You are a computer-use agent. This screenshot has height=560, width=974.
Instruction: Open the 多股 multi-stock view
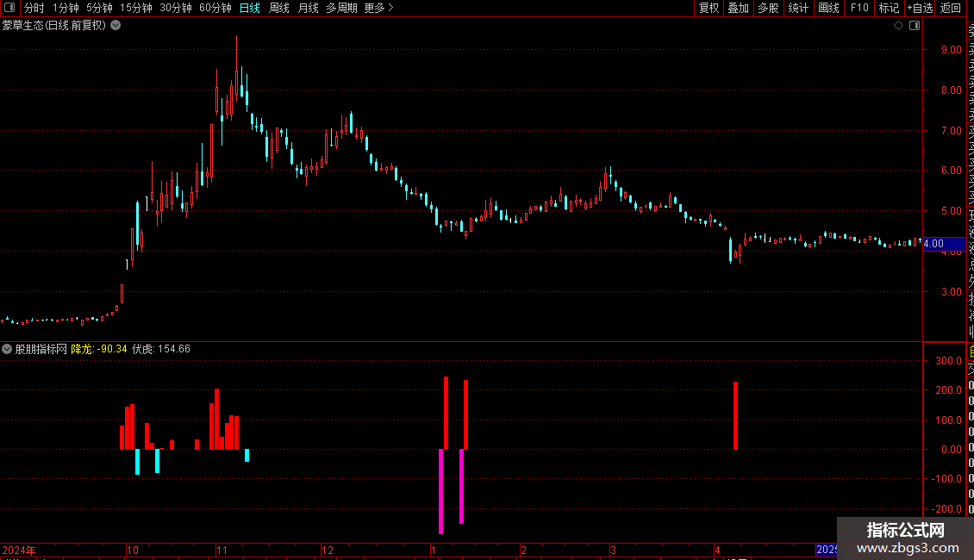(x=768, y=8)
